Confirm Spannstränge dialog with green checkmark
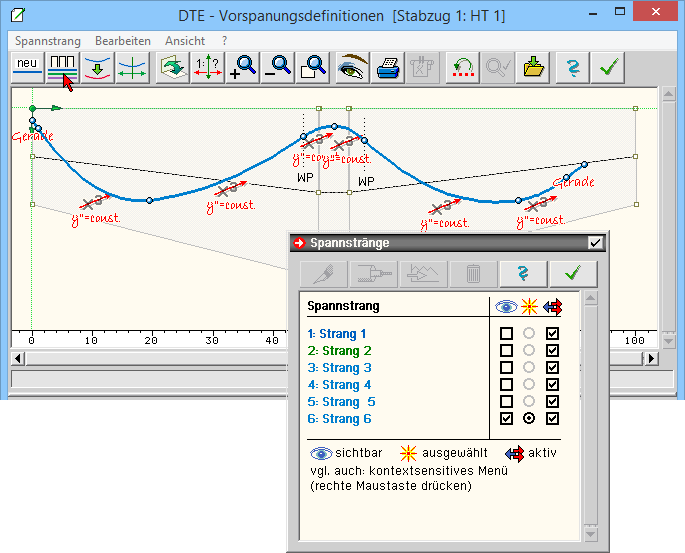This screenshot has height=553, width=685. (x=573, y=274)
